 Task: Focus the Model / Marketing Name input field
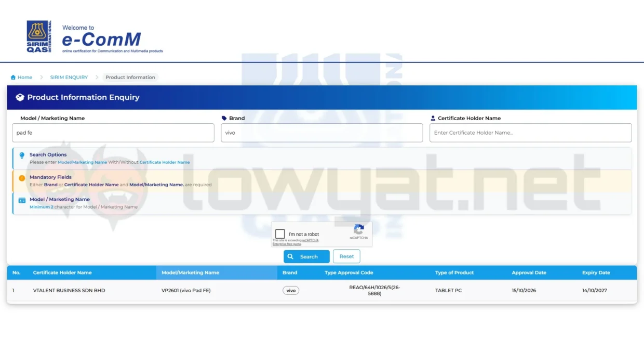click(x=113, y=133)
